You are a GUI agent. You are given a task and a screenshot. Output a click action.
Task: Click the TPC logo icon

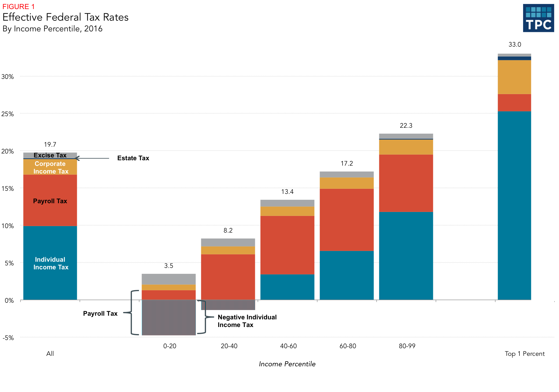(x=538, y=18)
